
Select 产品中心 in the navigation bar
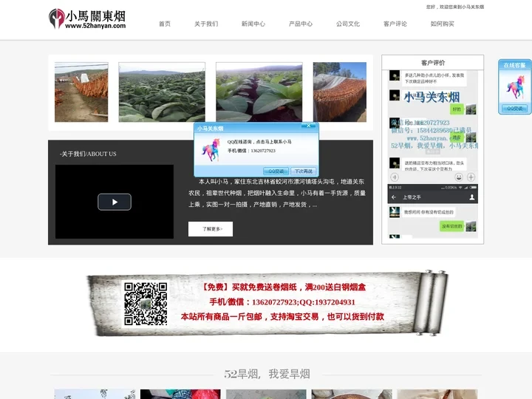pos(301,24)
